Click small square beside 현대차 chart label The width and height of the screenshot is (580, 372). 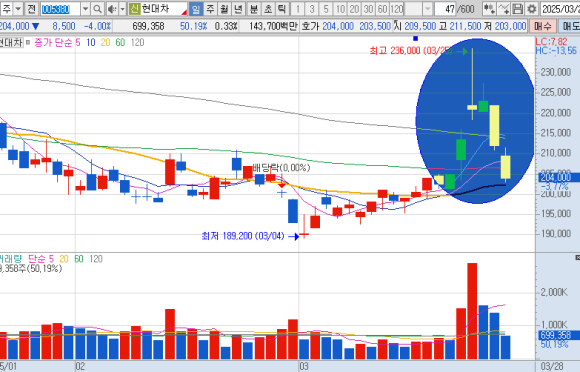click(x=28, y=43)
